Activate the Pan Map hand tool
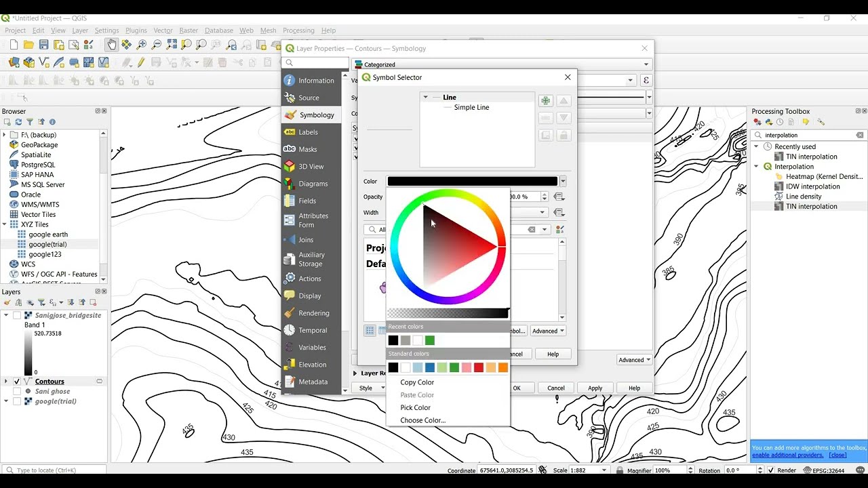 [x=111, y=45]
